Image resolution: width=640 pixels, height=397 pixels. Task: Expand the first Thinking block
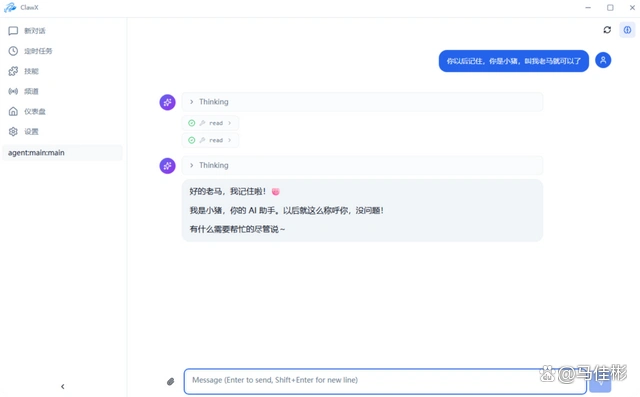[362, 102]
